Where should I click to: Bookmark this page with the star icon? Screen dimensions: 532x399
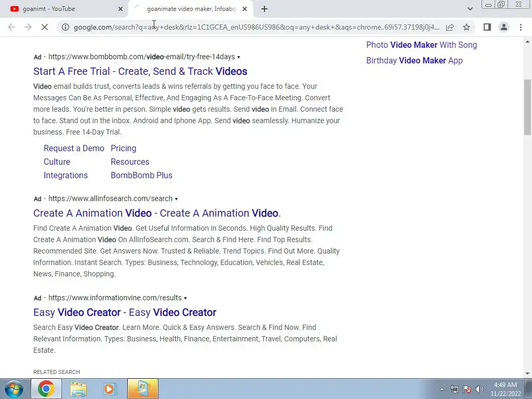click(x=467, y=27)
